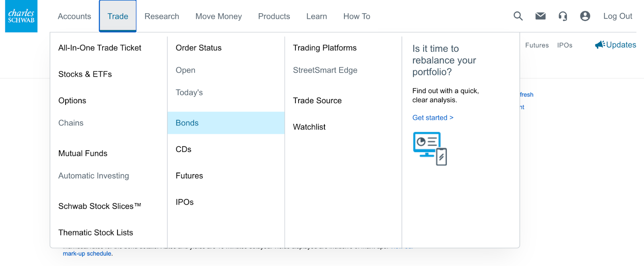Open Watchlist
Screen dimensions: 644x266
tap(309, 127)
